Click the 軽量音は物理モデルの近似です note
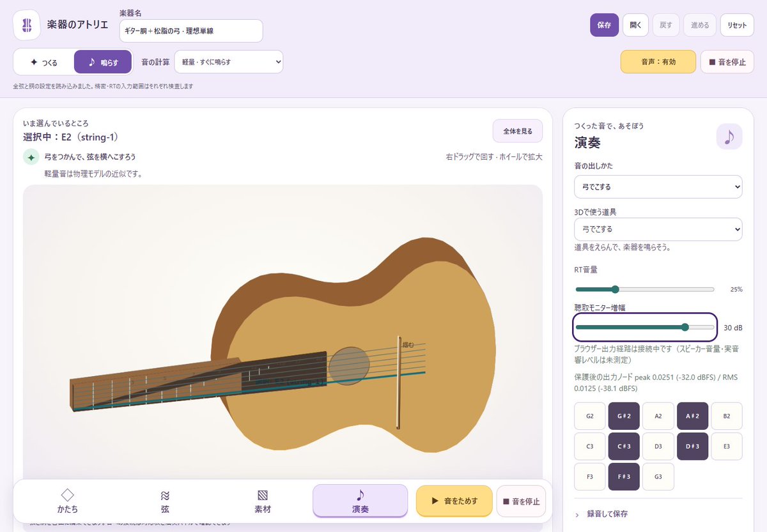The width and height of the screenshot is (767, 532). pyautogui.click(x=93, y=174)
